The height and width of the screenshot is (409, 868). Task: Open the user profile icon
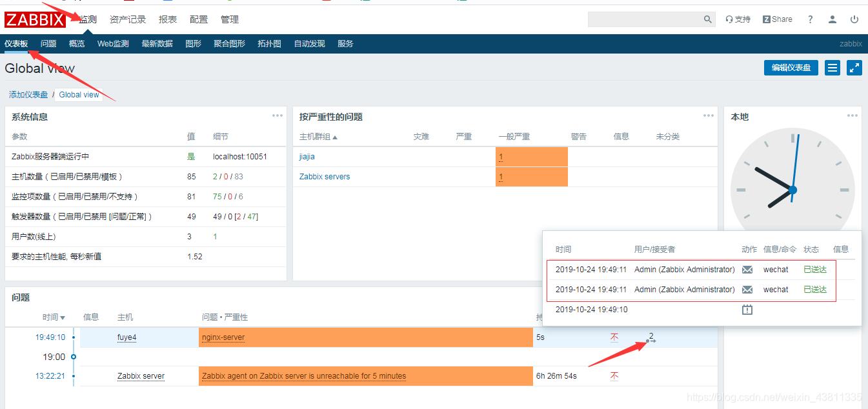[x=833, y=19]
